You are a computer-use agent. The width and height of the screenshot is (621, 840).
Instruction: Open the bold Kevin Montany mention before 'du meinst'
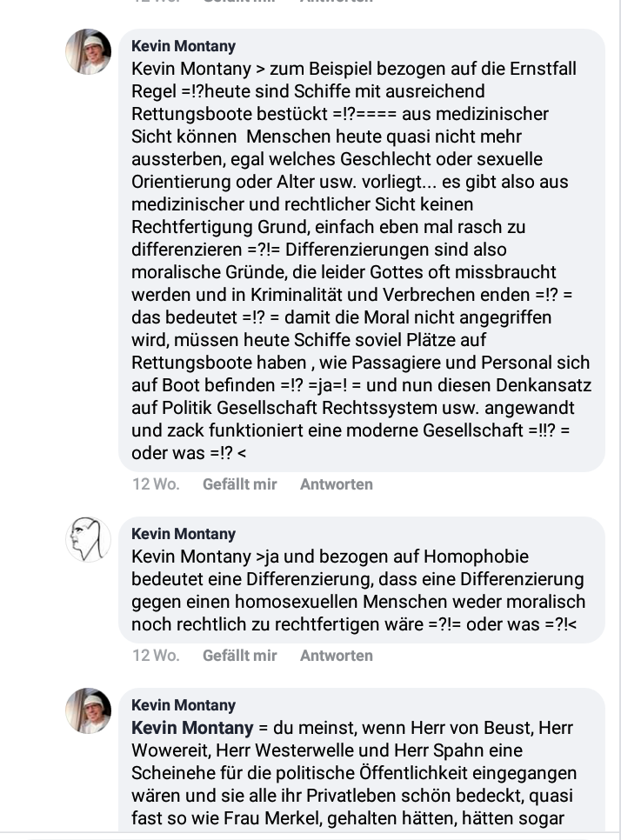(x=192, y=728)
